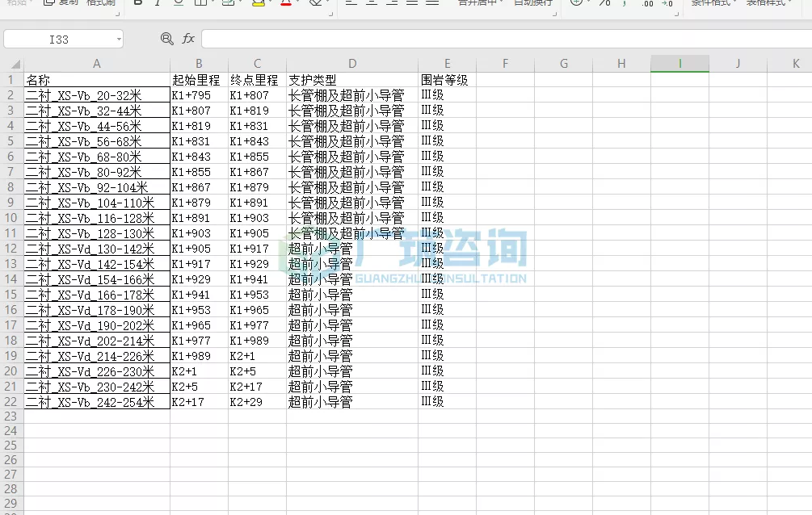Click the red font color swatch
This screenshot has height=515, width=812.
(x=286, y=2)
